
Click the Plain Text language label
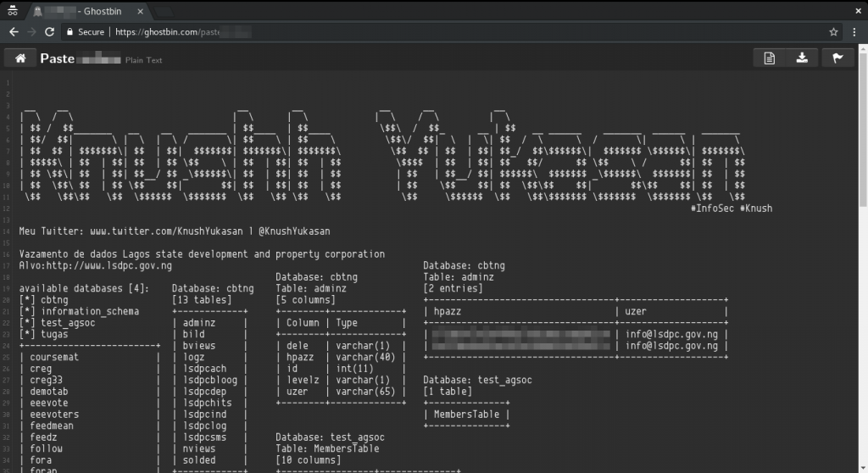pos(143,60)
